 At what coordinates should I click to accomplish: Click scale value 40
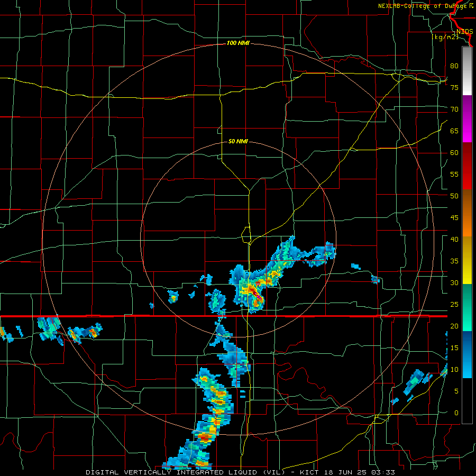click(x=454, y=239)
